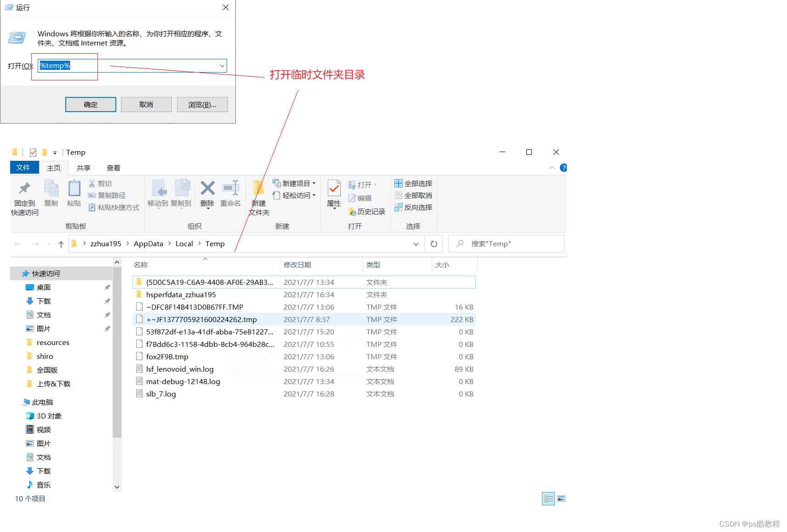Open the shiro folder in sidebar

coord(45,357)
